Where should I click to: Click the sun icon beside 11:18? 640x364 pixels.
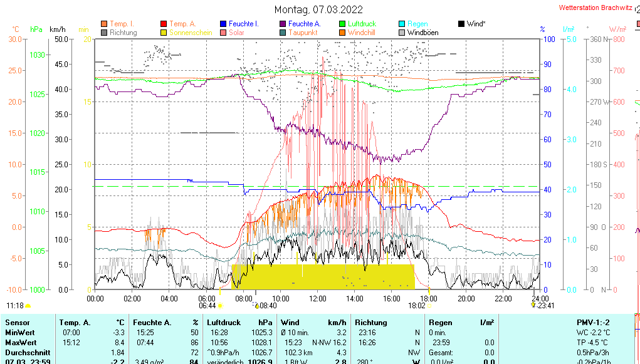28,306
